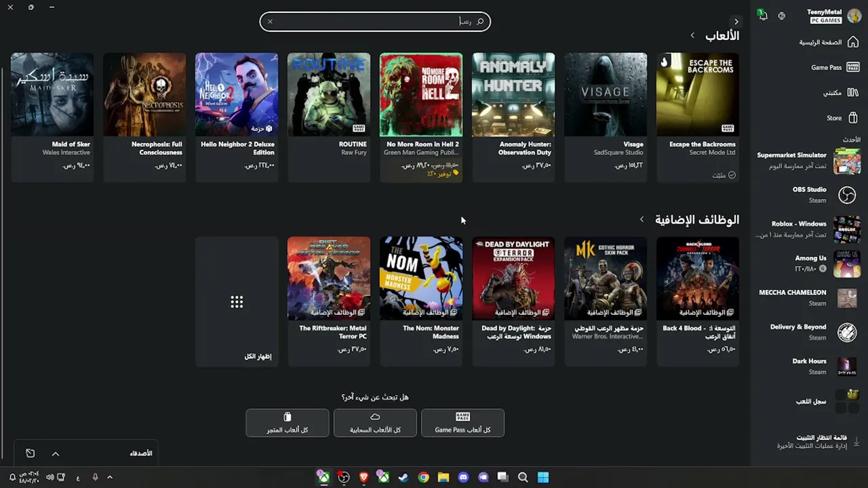Open the Escape the Backrooms game card
This screenshot has height=488, width=868.
pyautogui.click(x=698, y=117)
